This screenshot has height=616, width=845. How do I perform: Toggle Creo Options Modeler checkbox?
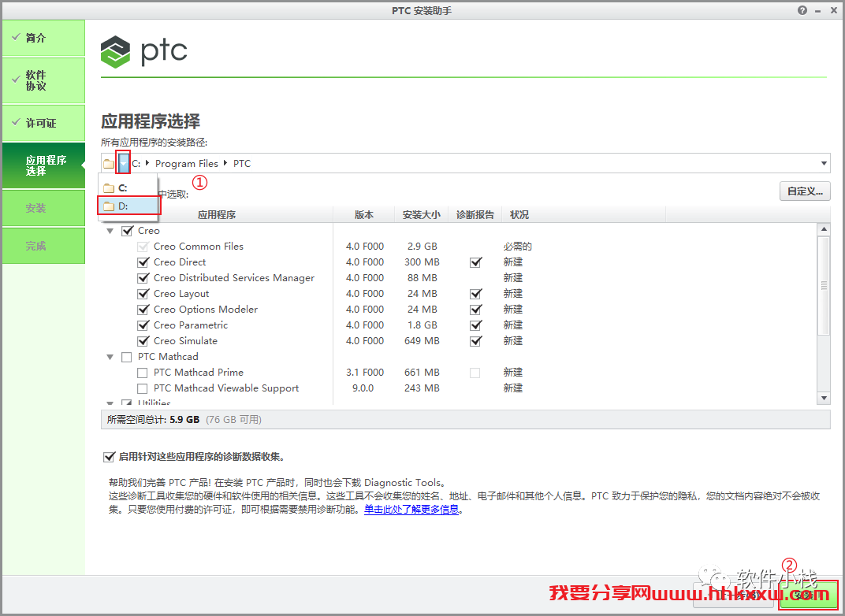tap(143, 310)
